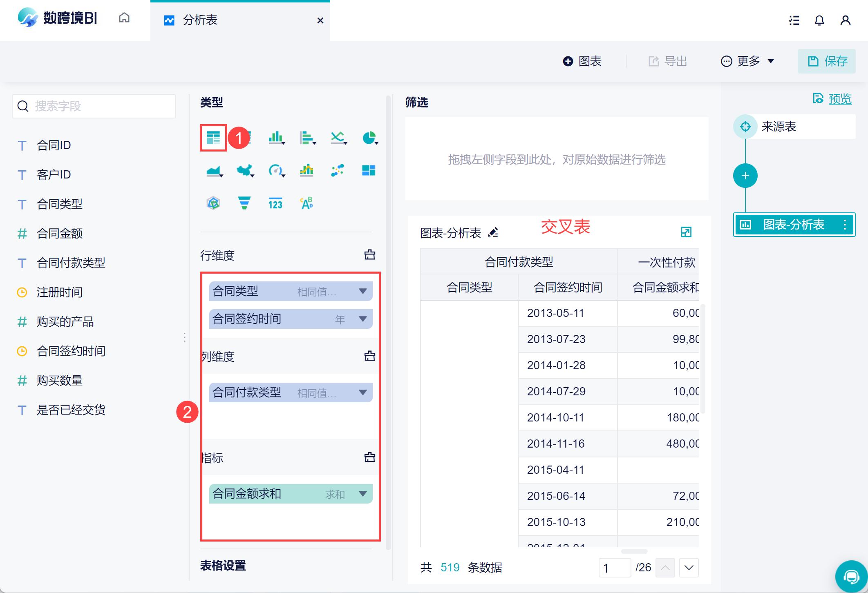Open the 更多 dropdown menu

[x=747, y=61]
